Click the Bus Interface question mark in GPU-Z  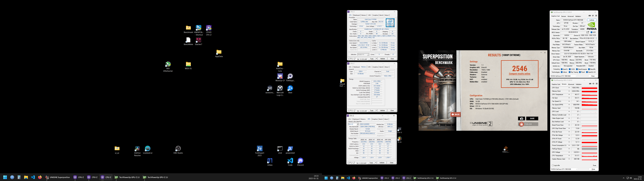coord(596,38)
